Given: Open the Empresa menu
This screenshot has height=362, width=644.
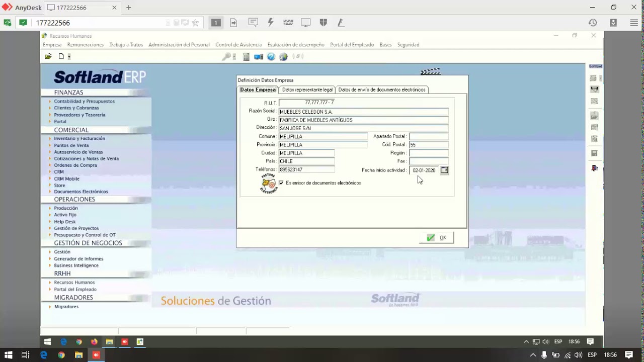Looking at the screenshot, I should (52, 45).
